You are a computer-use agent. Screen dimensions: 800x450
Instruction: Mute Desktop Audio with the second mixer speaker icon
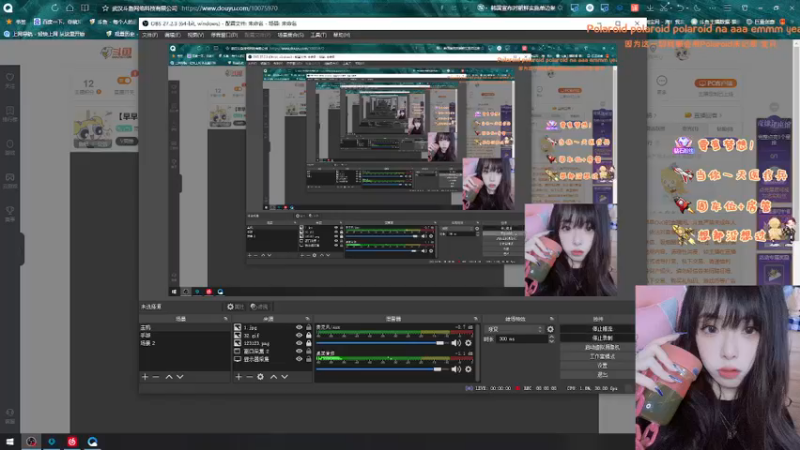point(456,369)
